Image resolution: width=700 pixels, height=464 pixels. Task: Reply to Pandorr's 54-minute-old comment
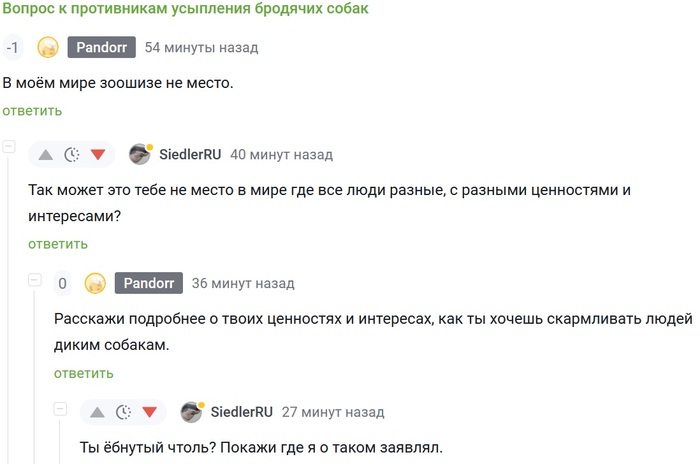click(32, 110)
